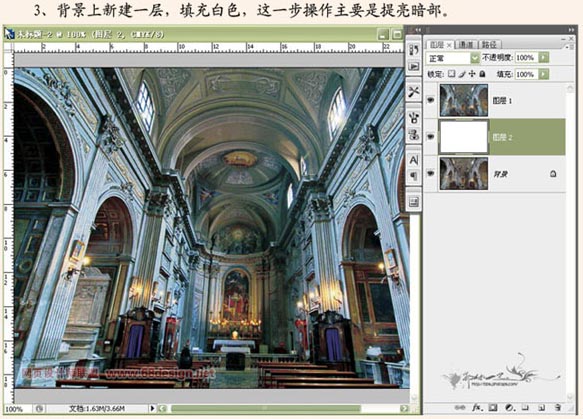Viewport: 583px width, 419px height.
Task: Close the layers panel
Action: click(571, 39)
